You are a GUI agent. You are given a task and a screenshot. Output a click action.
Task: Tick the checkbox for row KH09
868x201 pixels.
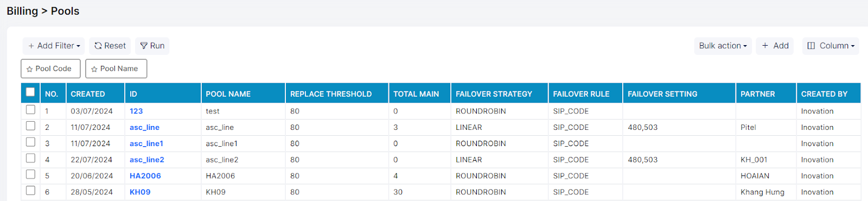pyautogui.click(x=31, y=191)
